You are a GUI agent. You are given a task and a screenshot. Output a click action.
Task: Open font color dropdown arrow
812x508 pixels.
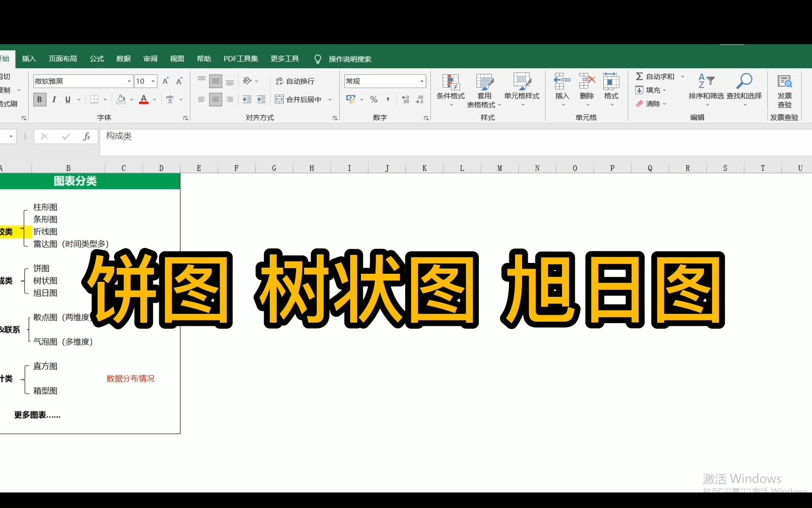tap(155, 100)
